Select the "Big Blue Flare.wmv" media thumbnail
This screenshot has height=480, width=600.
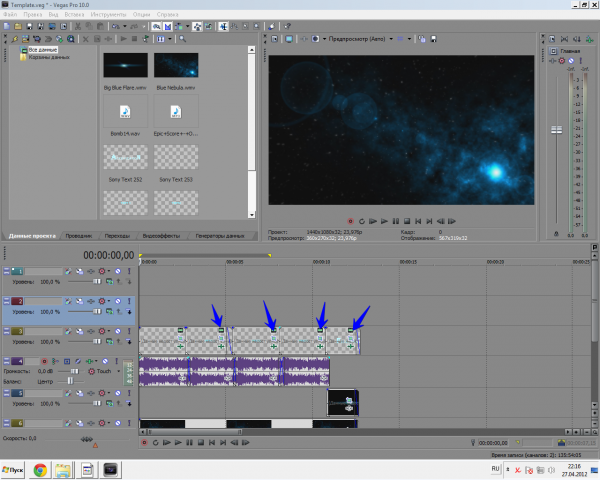tap(125, 66)
